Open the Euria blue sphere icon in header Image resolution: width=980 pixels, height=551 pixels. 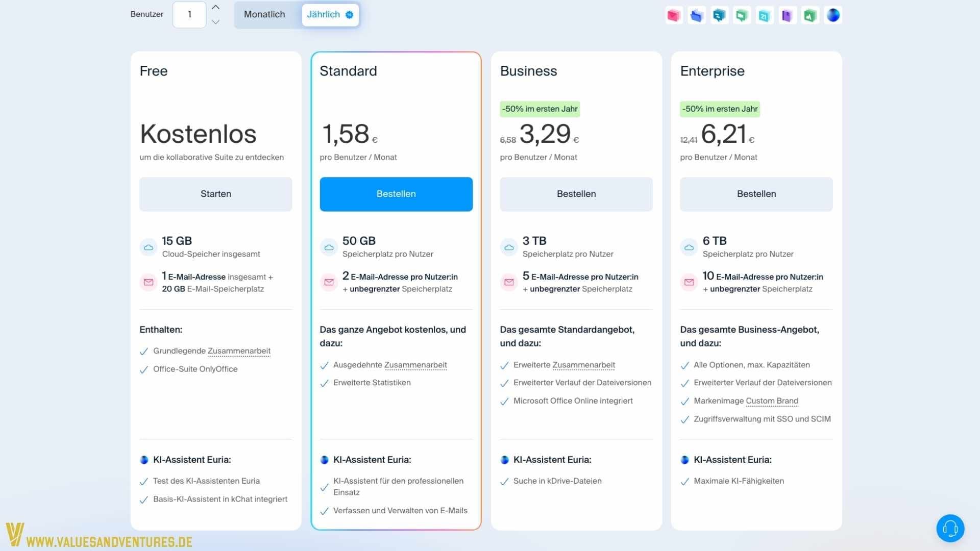coord(833,15)
